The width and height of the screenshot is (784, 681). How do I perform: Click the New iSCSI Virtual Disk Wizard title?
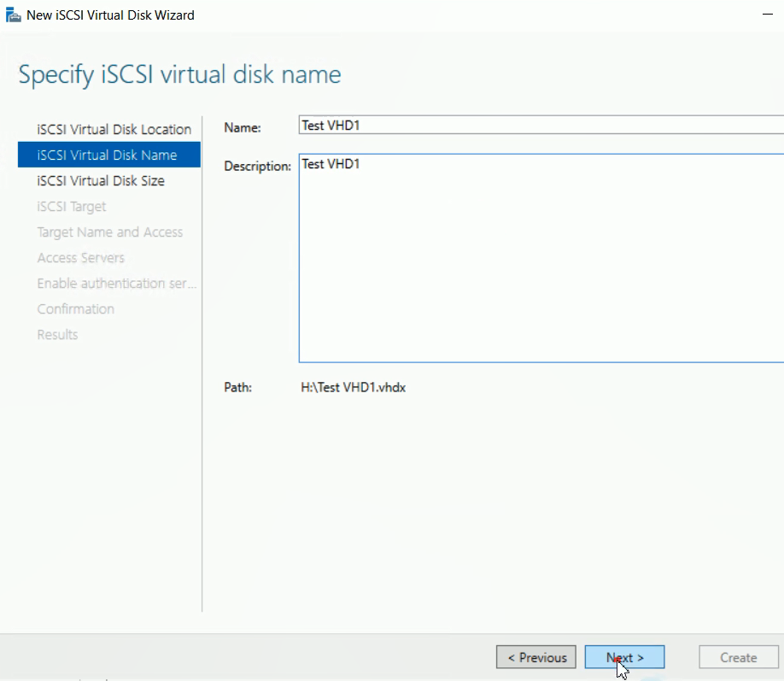(x=110, y=15)
